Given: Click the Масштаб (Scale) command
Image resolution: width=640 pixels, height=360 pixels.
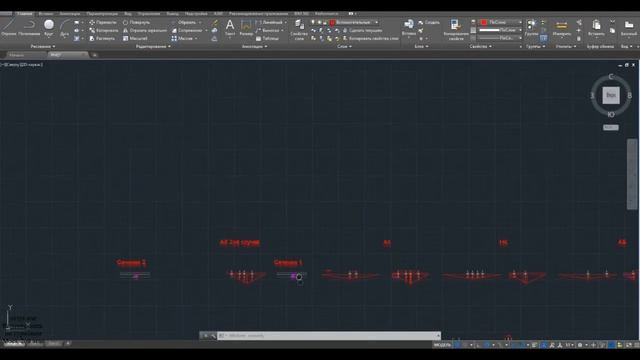Looking at the screenshot, I should click(135, 38).
